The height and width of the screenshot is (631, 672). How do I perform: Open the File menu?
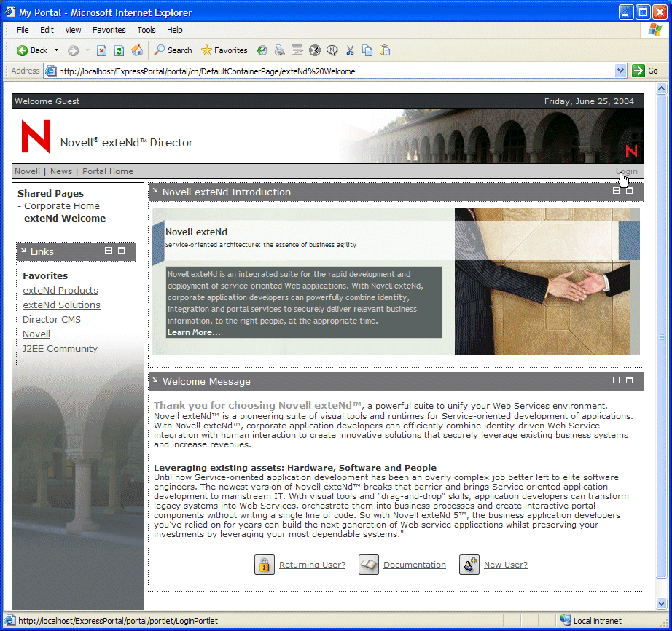point(23,30)
